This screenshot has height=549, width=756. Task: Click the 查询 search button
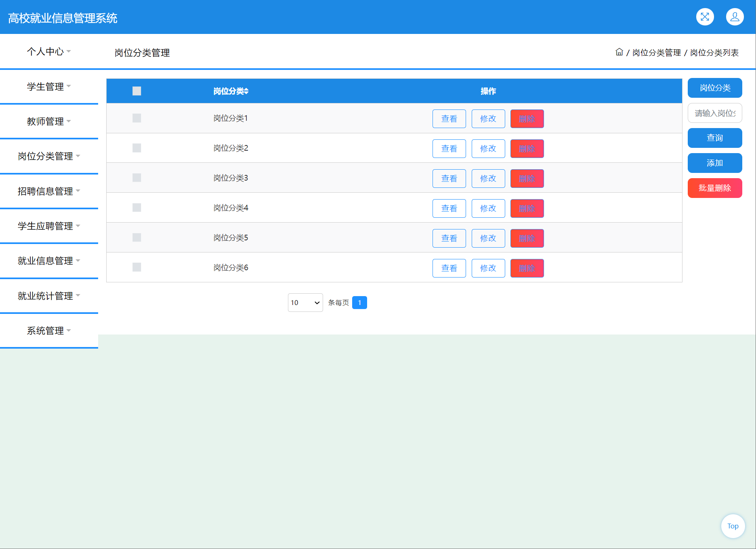pyautogui.click(x=715, y=138)
